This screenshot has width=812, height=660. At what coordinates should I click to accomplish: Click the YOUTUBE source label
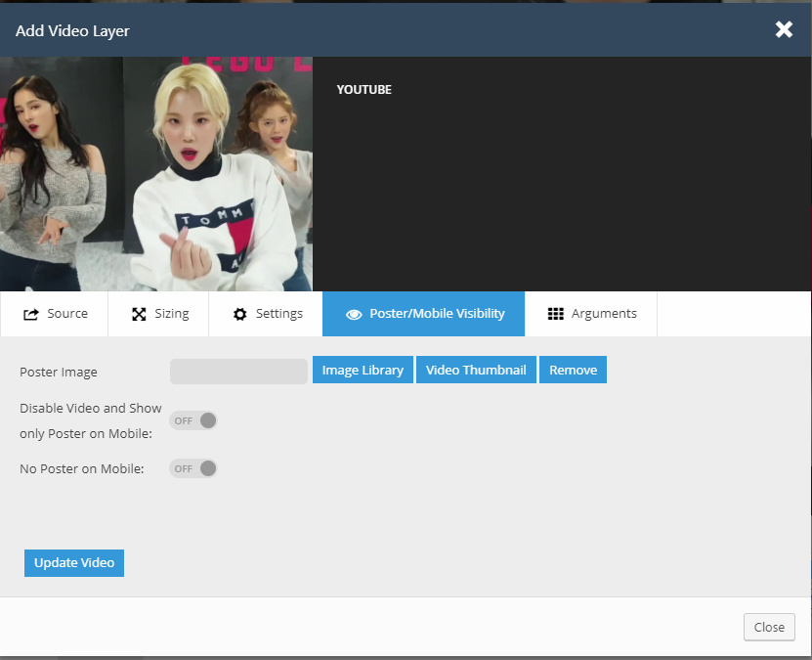(x=363, y=90)
